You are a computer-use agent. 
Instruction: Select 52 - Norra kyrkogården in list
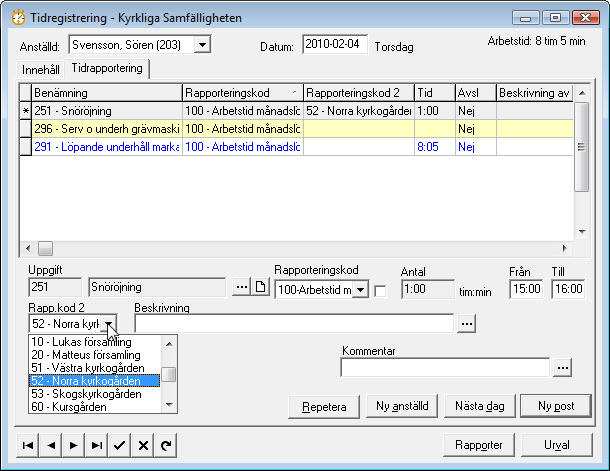point(95,381)
